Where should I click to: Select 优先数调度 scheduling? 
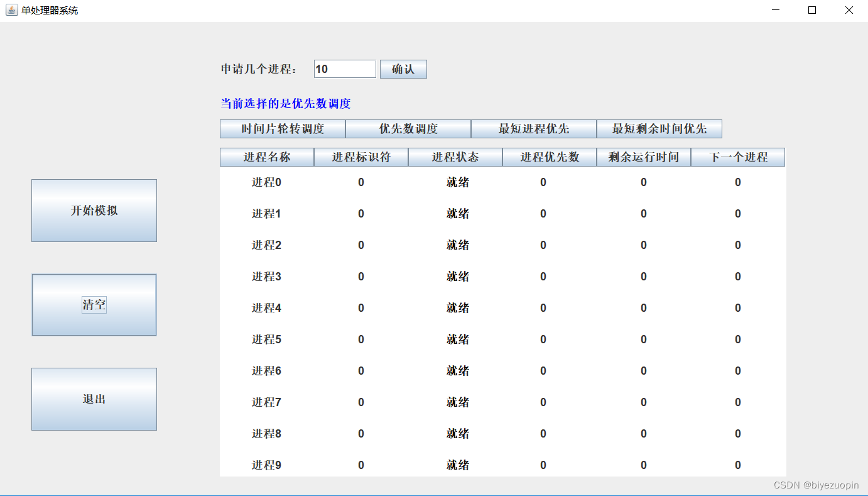[408, 129]
